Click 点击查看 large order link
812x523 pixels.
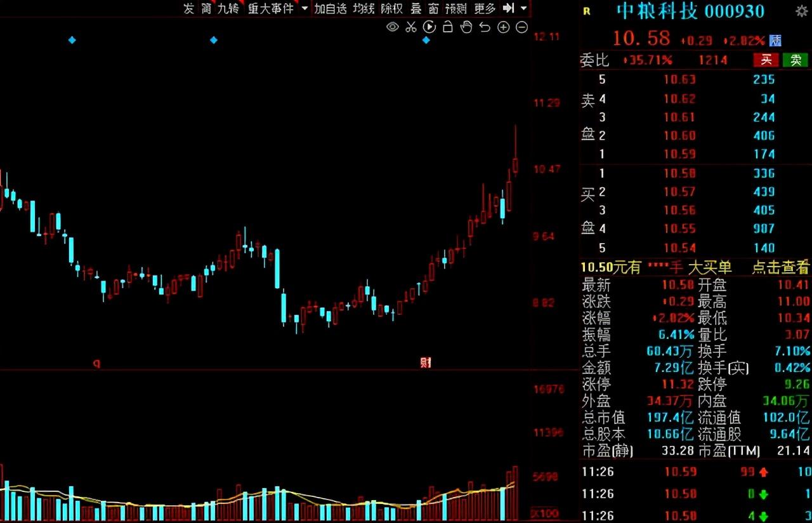tap(781, 267)
